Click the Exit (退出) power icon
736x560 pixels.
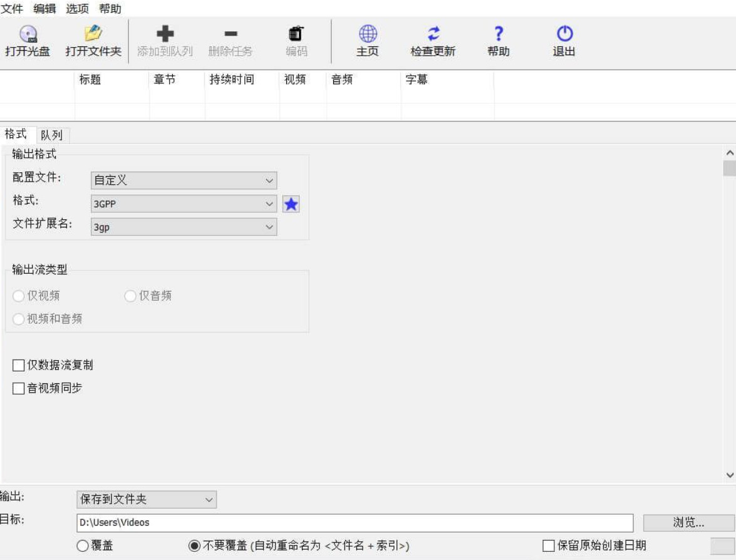tap(564, 34)
